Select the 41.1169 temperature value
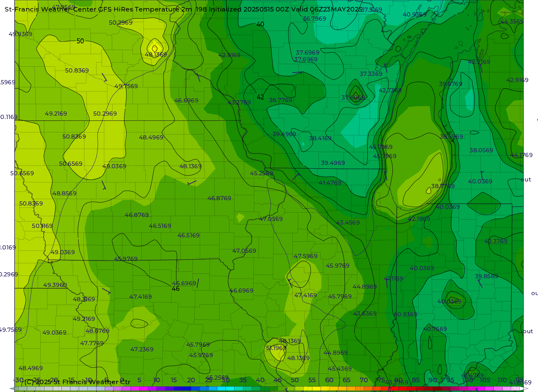The width and height of the screenshot is (538, 392). pyautogui.click(x=393, y=279)
